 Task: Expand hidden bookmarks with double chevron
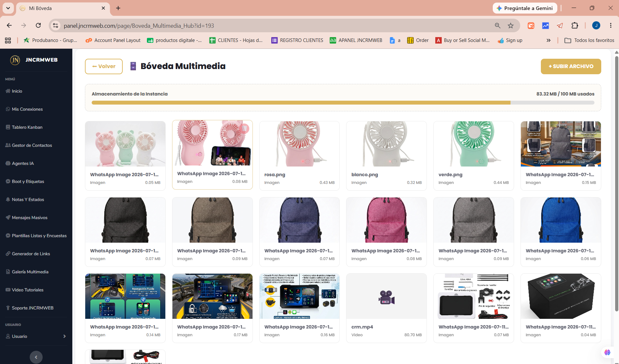[x=548, y=40]
